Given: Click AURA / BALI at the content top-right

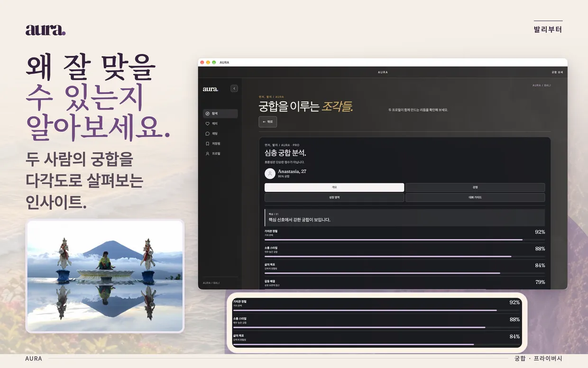Looking at the screenshot, I should coord(542,85).
